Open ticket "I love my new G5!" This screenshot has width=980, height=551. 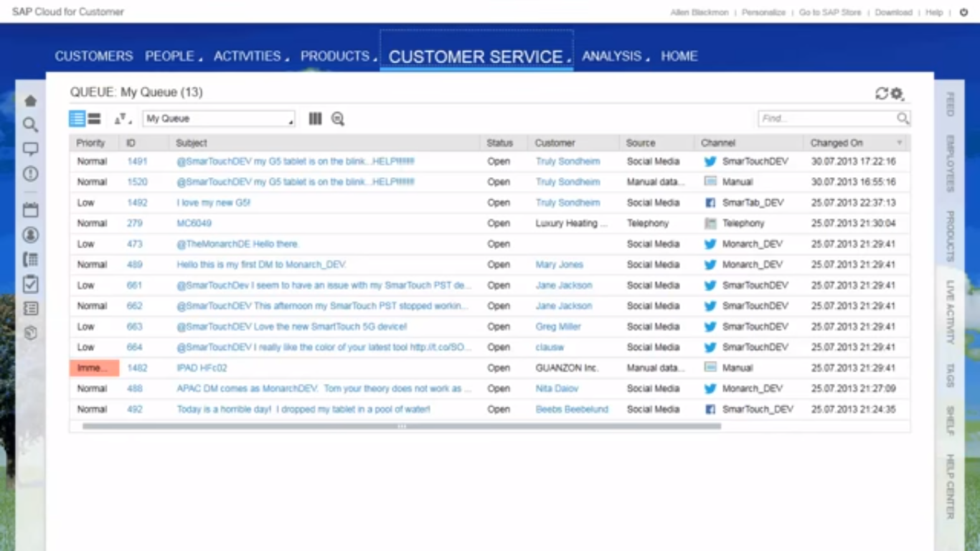pyautogui.click(x=214, y=203)
